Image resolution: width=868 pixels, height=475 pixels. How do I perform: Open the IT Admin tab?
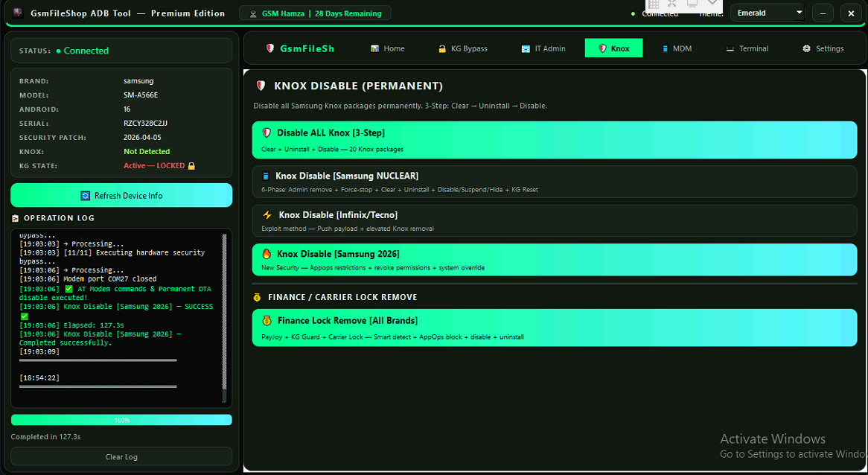[543, 48]
